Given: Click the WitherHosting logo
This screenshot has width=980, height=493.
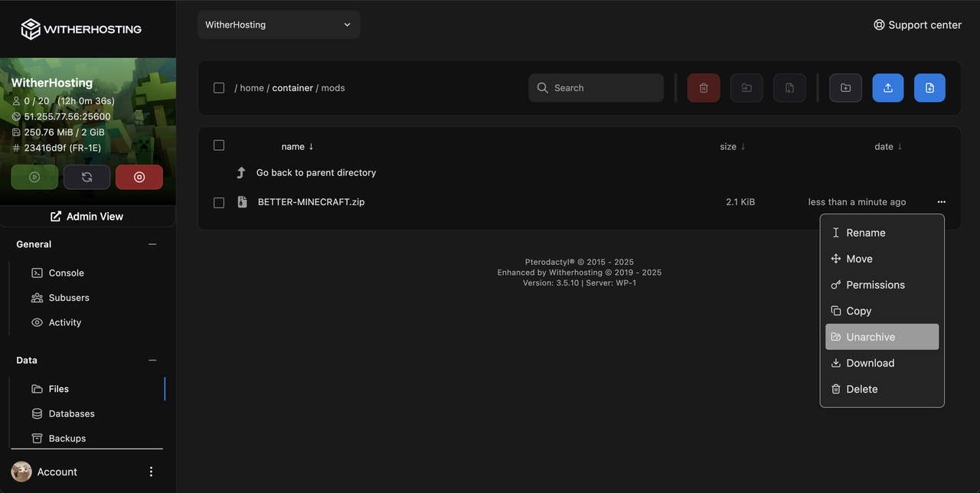Looking at the screenshot, I should [x=81, y=29].
